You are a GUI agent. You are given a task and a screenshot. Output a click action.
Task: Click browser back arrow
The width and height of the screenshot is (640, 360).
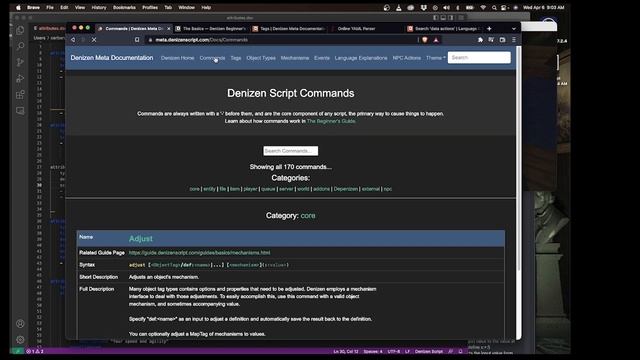tap(73, 40)
